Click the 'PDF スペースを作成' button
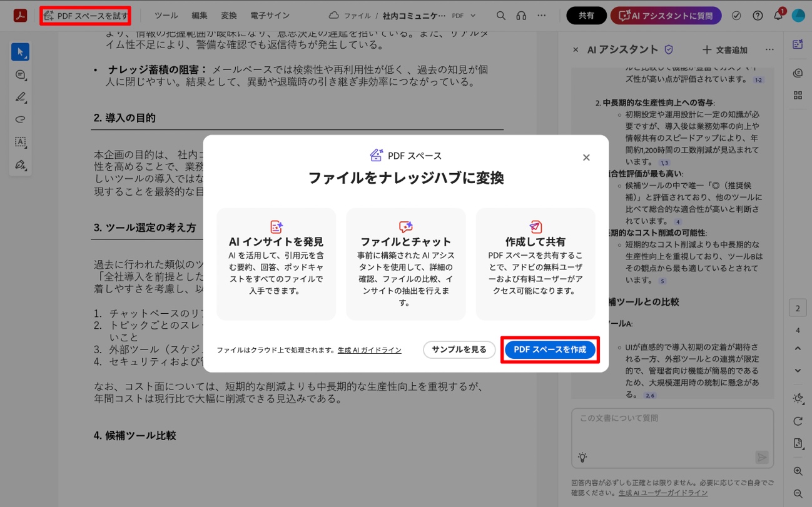 (x=550, y=349)
